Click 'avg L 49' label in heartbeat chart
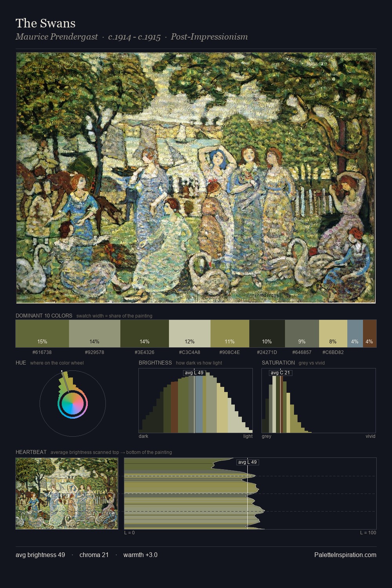 pos(248,462)
